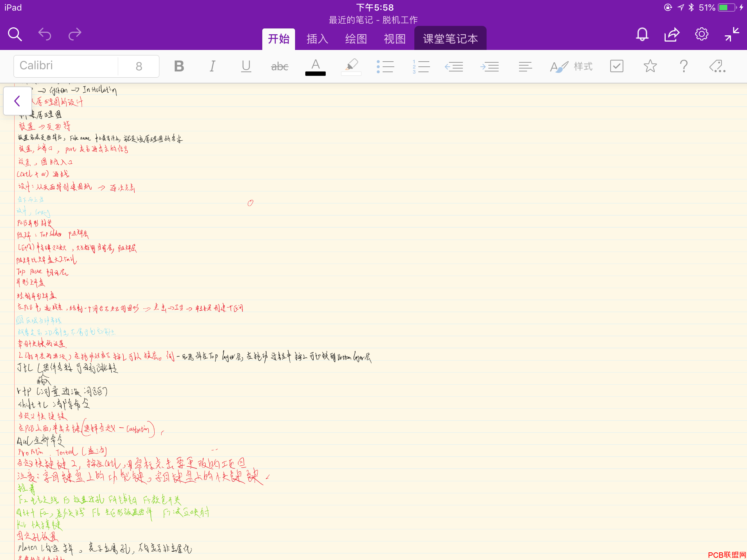Tap the clock showing 下午5:58
747x560 pixels.
pos(375,7)
